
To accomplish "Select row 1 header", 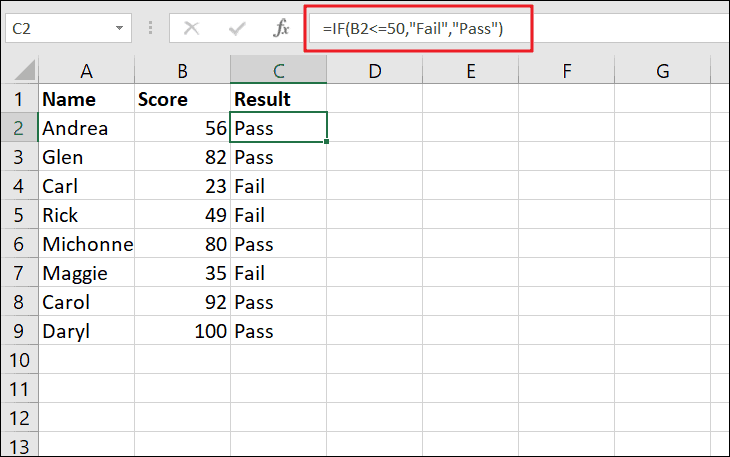I will (x=18, y=99).
